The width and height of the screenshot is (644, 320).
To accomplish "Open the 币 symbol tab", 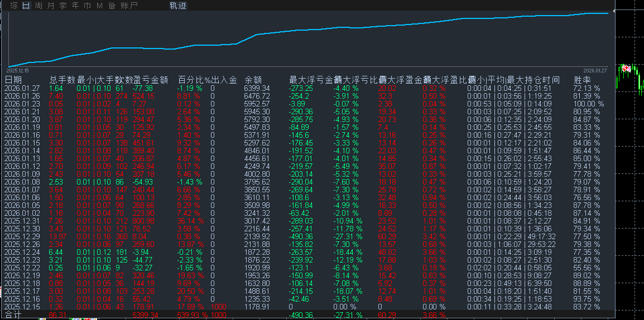I will coord(88,6).
